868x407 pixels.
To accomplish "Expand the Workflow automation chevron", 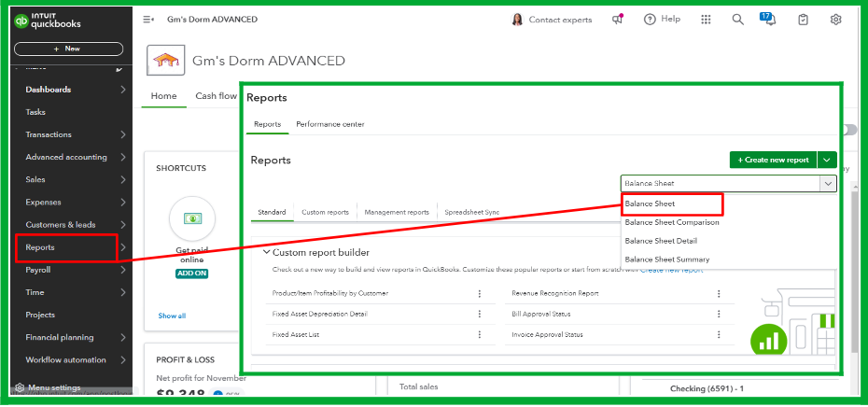I will pos(123,360).
